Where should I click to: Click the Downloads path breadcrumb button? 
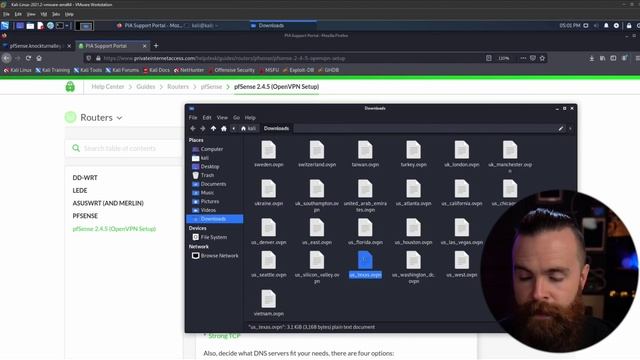point(276,128)
